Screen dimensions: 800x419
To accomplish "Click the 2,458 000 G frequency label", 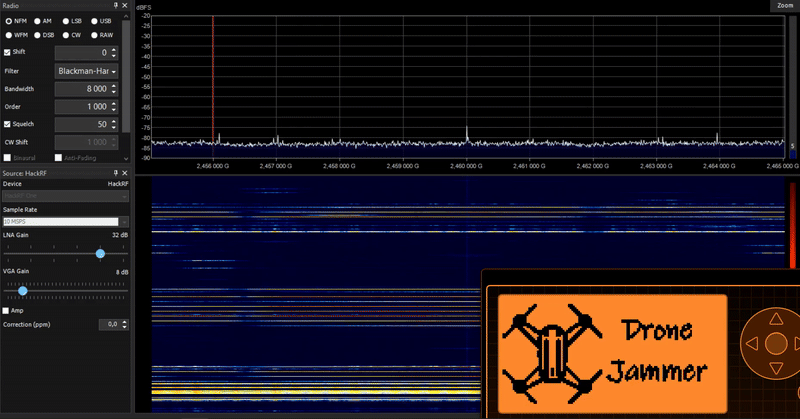I will 339,166.
